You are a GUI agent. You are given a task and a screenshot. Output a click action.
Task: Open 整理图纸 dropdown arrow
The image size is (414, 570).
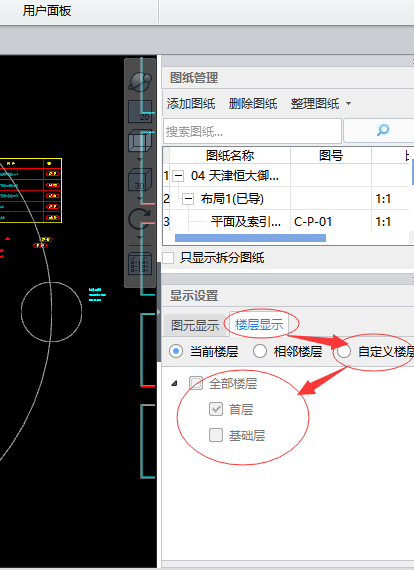tap(348, 104)
